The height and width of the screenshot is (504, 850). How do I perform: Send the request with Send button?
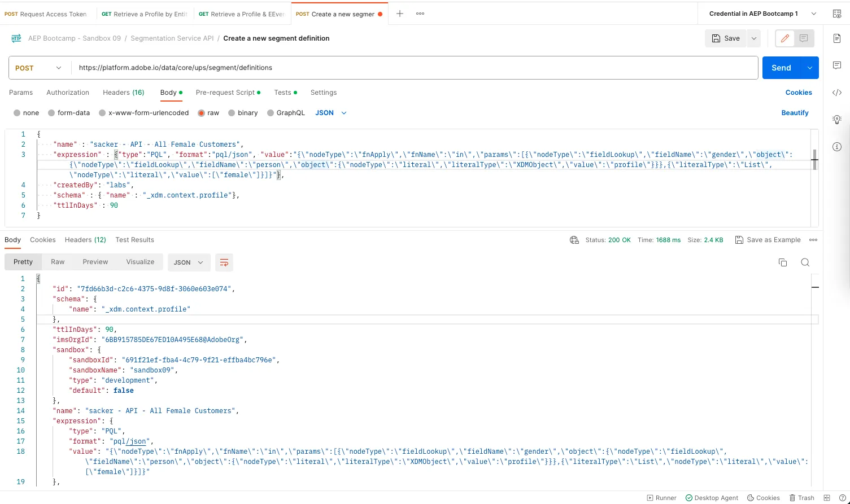782,68
